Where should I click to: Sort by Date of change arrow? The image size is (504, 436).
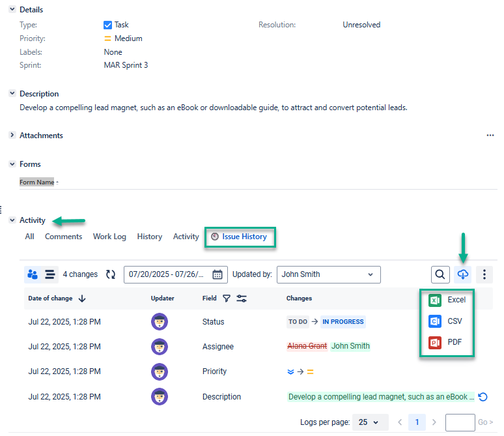[x=82, y=298]
